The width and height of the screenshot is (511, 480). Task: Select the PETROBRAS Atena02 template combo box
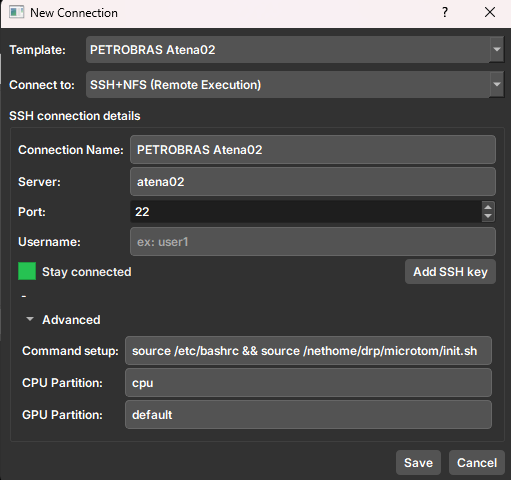click(x=295, y=50)
